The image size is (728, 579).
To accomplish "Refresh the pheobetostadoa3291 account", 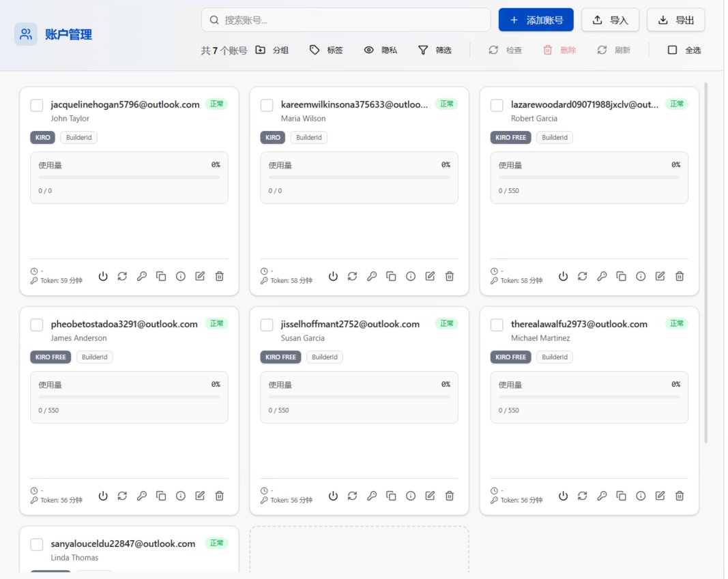I will pos(122,496).
